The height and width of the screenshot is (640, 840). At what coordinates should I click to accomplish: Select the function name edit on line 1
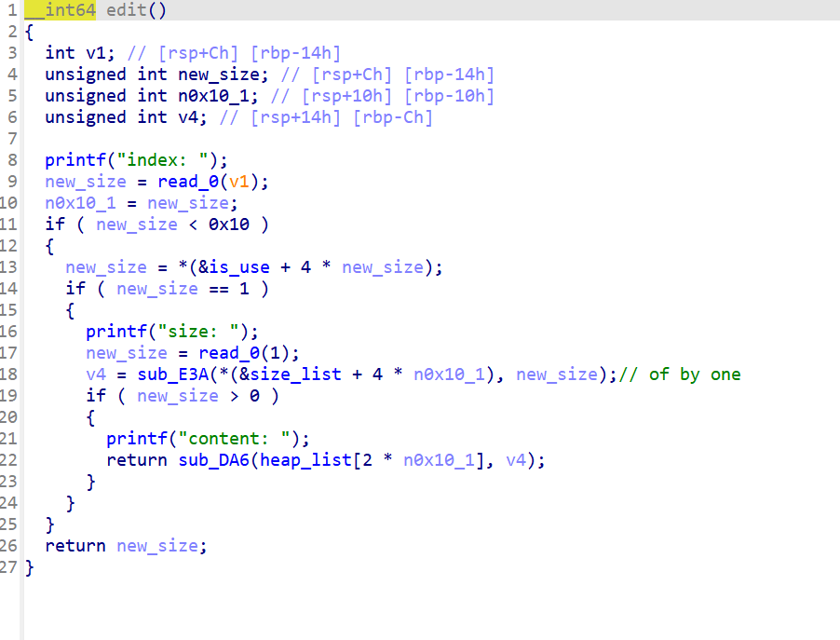click(127, 10)
